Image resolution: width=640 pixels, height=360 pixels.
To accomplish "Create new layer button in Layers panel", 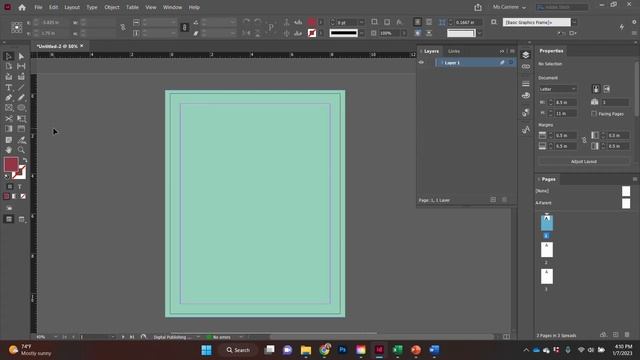I will (x=493, y=200).
